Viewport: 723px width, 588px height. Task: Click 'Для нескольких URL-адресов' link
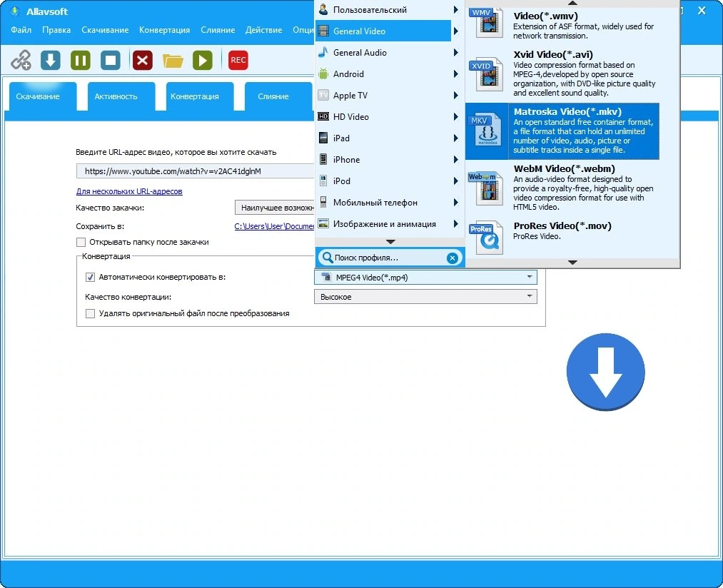(x=129, y=191)
